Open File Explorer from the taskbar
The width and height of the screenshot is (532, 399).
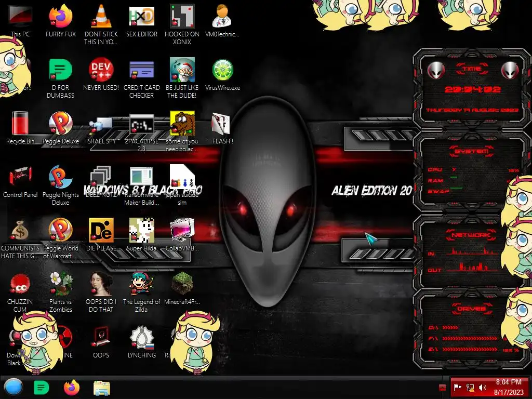coord(101,388)
